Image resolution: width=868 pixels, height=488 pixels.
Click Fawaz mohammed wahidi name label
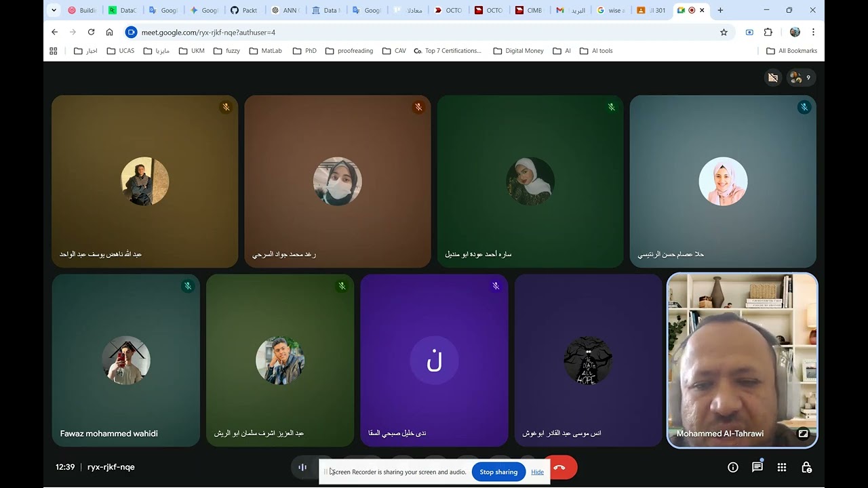coord(108,434)
